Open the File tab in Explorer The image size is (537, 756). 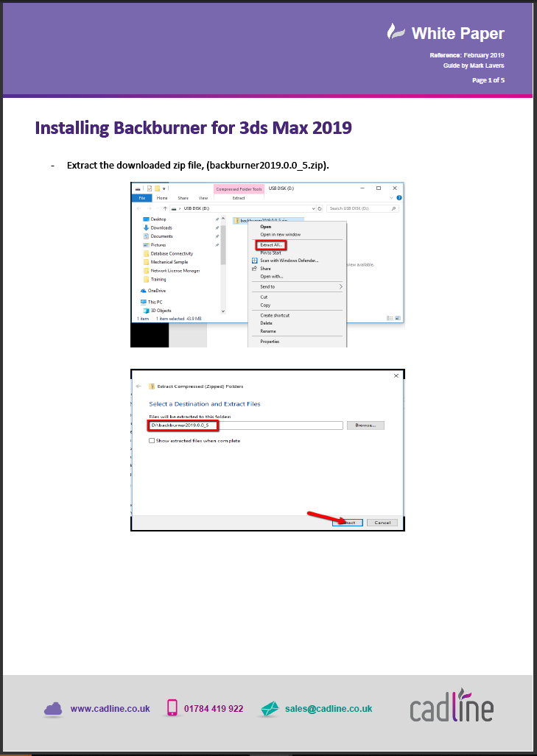pos(142,198)
